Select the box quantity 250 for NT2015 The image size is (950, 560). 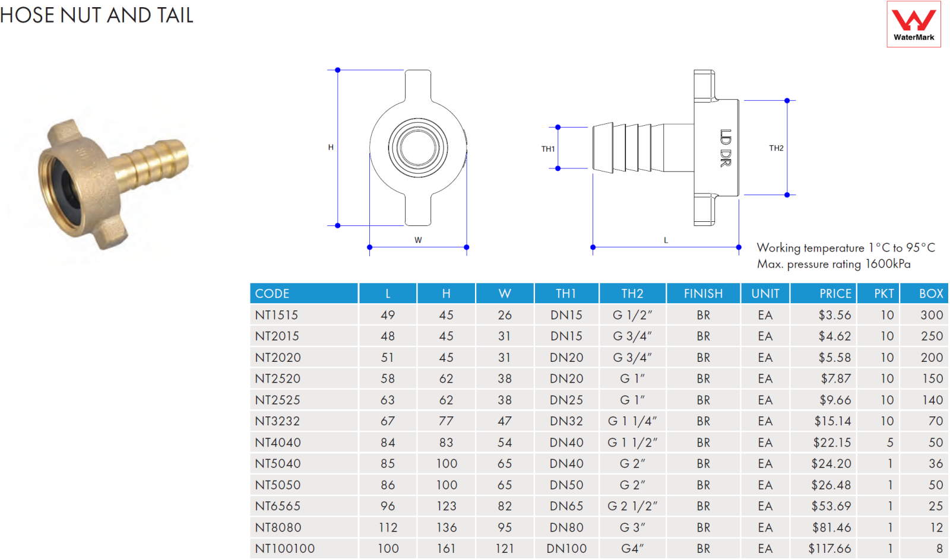click(x=932, y=336)
